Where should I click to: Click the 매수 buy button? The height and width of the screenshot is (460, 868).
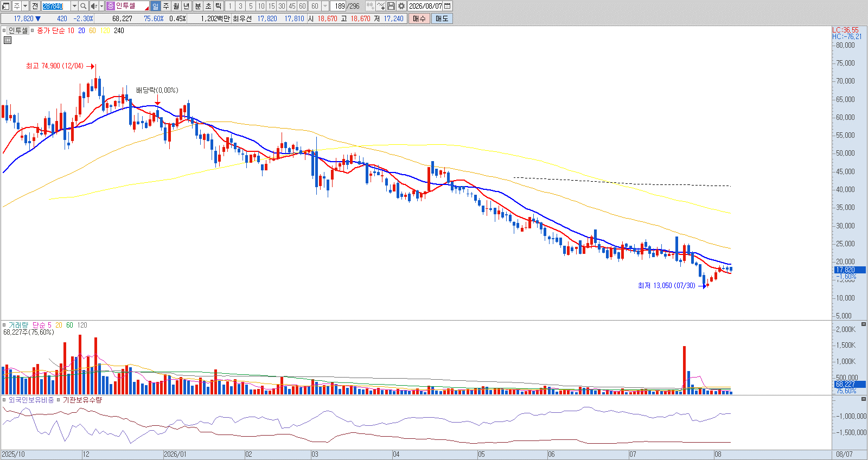(x=419, y=18)
